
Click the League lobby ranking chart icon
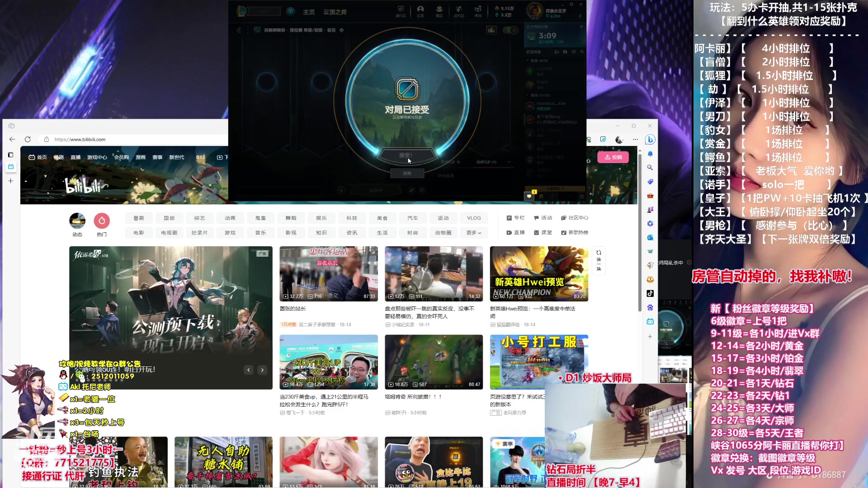(491, 30)
